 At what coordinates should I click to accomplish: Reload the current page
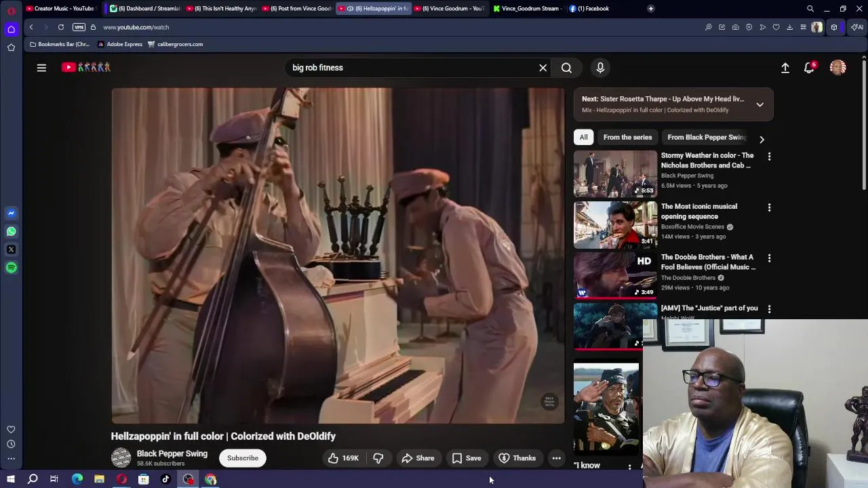pyautogui.click(x=61, y=27)
